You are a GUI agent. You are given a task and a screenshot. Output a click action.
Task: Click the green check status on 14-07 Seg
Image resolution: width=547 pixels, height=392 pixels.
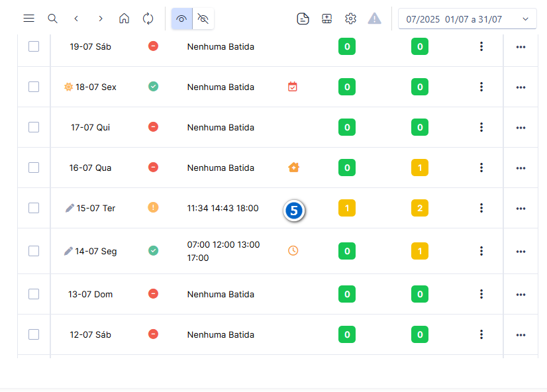(x=153, y=251)
